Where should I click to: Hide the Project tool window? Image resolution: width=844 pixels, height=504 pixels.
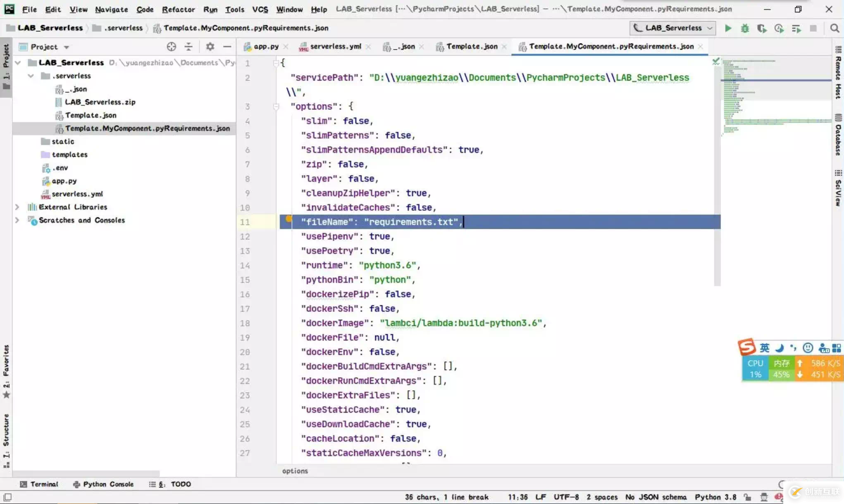(227, 47)
